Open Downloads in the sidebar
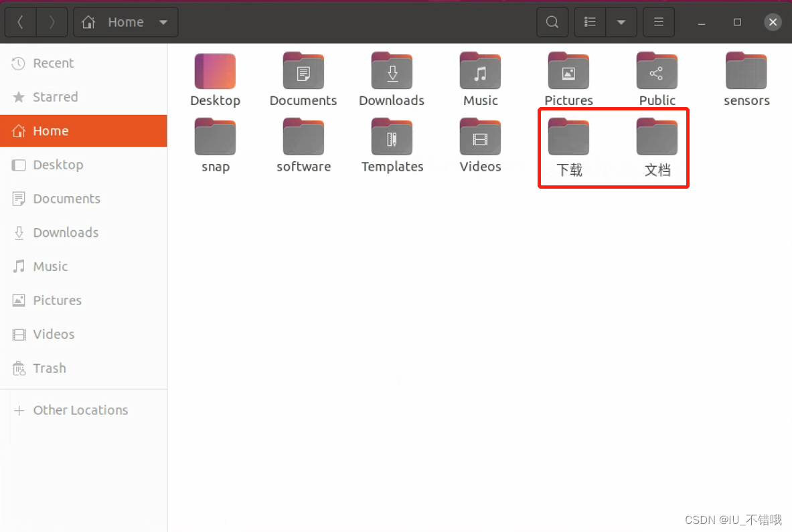The height and width of the screenshot is (532, 792). (84, 232)
